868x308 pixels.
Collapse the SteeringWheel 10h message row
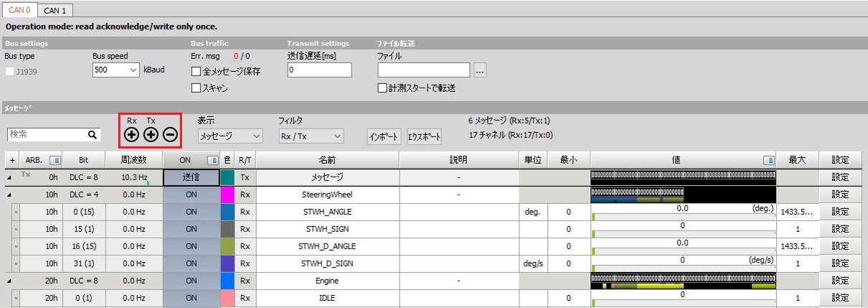10,195
